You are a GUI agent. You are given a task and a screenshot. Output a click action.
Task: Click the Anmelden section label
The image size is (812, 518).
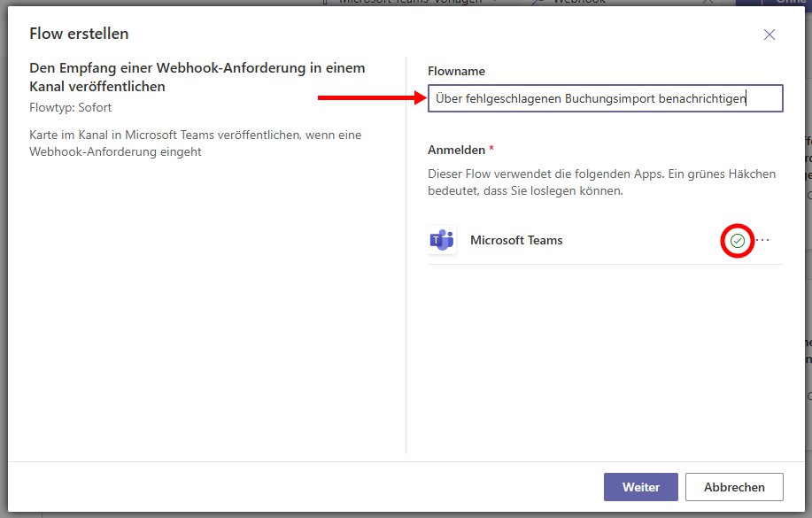(x=455, y=150)
